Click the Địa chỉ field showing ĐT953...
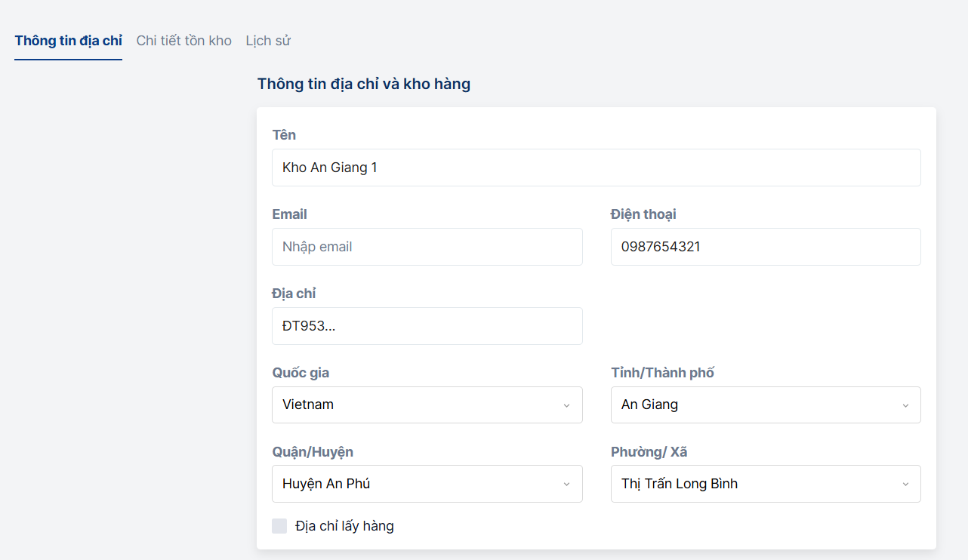 tap(427, 326)
